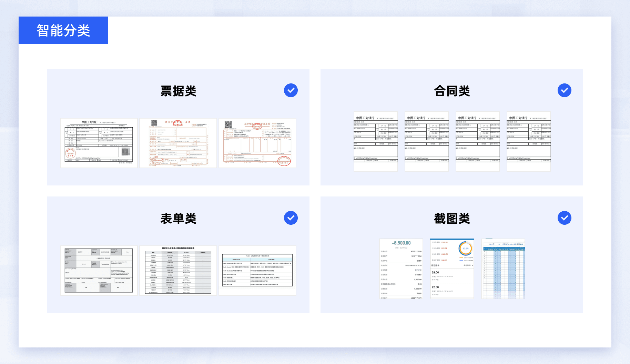630x364 pixels.
Task: Open the first contract document in 合同类
Action: [x=375, y=141]
